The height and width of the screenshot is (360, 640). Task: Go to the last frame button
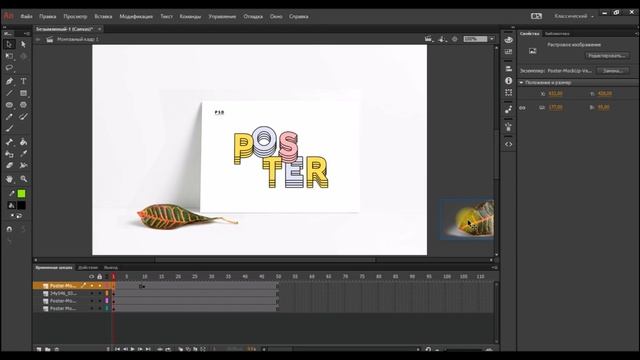tap(148, 349)
